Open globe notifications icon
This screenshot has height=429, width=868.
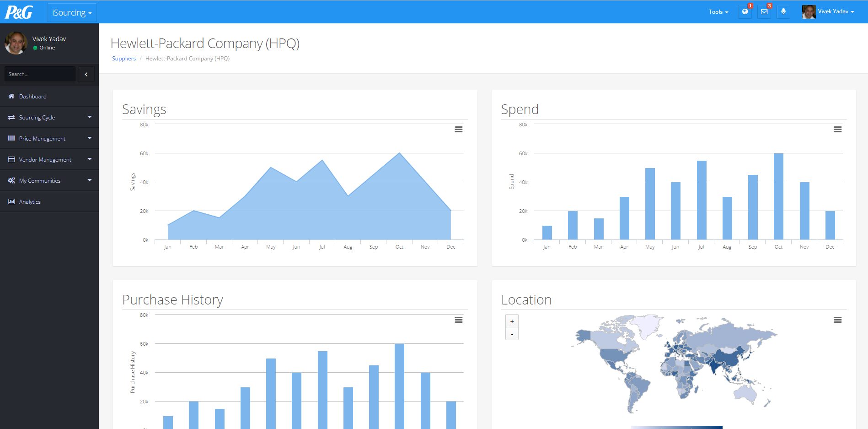coord(745,12)
